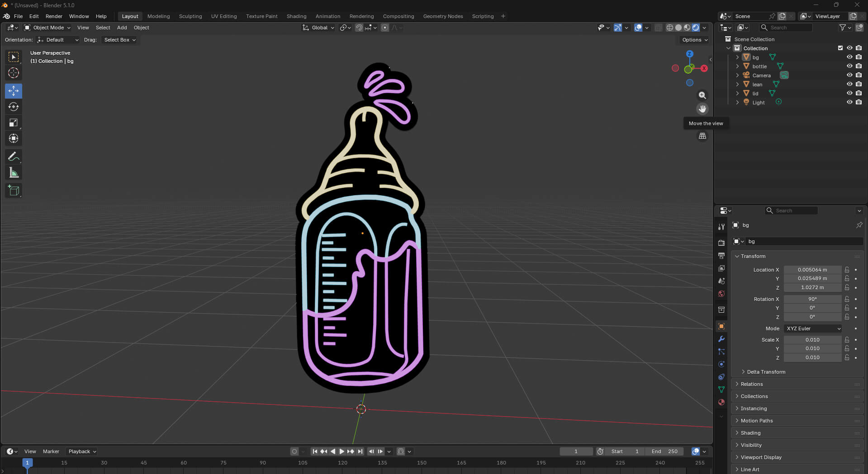Screen dimensions: 868x474
Task: Open viewport Object menu
Action: click(x=141, y=28)
